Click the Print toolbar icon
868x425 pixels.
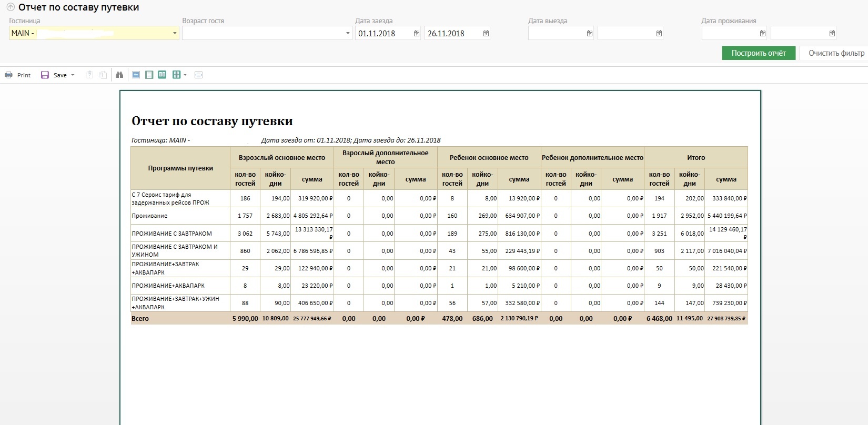point(9,75)
